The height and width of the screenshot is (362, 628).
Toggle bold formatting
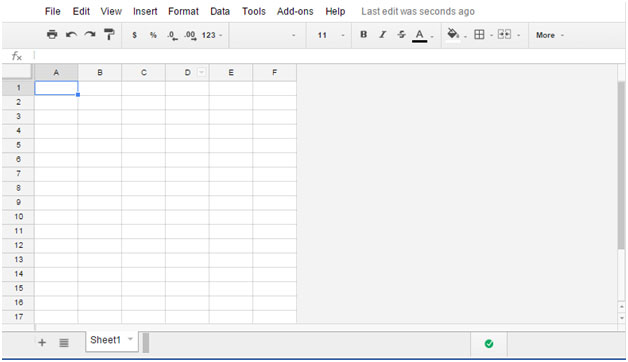pos(363,34)
